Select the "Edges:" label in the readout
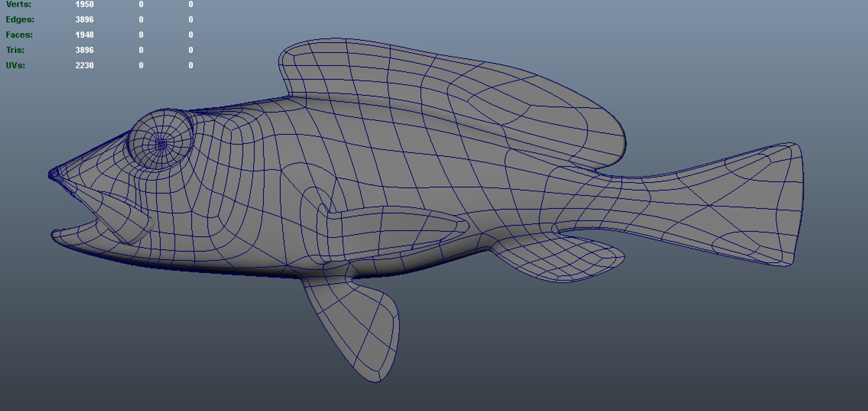This screenshot has width=868, height=411. (20, 19)
